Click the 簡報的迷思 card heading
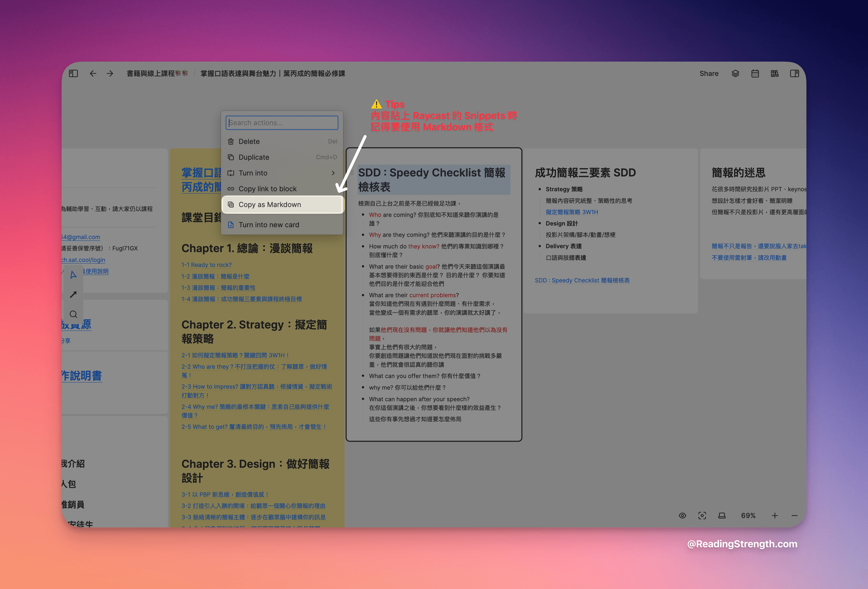This screenshot has height=589, width=868. click(738, 173)
